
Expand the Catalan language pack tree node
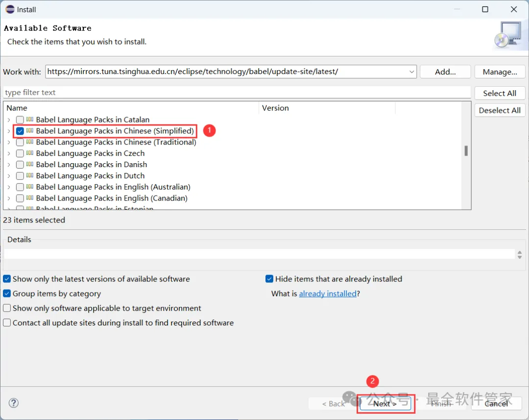pyautogui.click(x=9, y=120)
